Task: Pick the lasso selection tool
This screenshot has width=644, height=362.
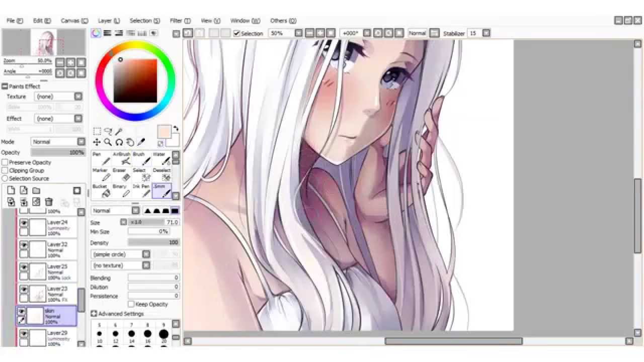Action: pos(108,132)
